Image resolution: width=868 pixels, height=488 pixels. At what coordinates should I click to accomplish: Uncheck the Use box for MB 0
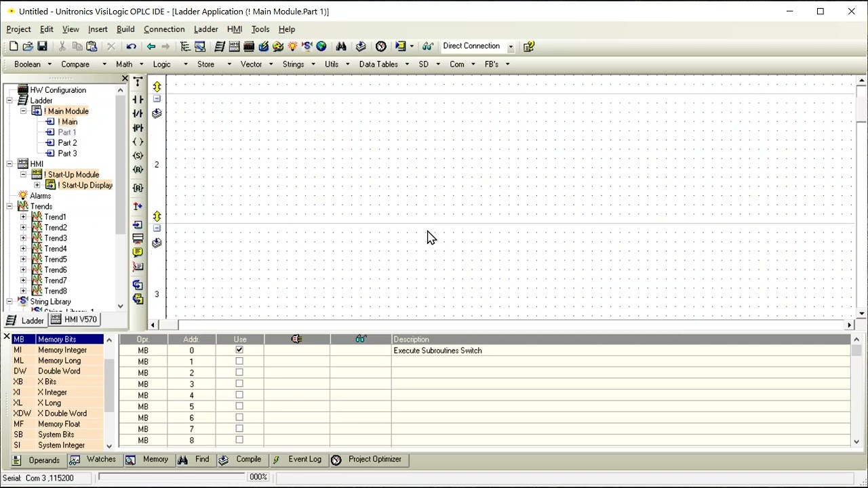tap(239, 350)
